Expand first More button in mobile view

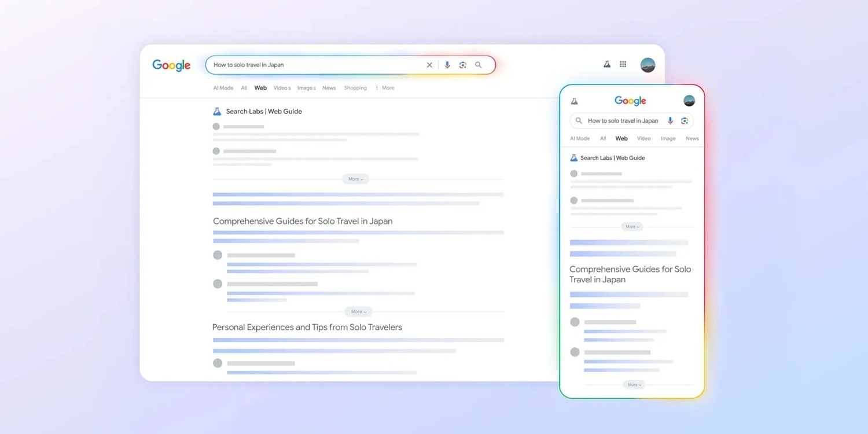pyautogui.click(x=632, y=227)
